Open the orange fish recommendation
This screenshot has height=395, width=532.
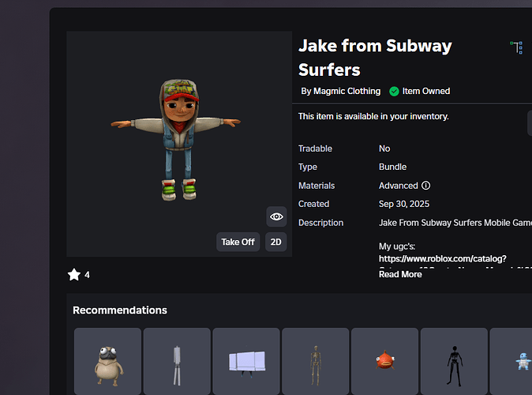tap(384, 361)
